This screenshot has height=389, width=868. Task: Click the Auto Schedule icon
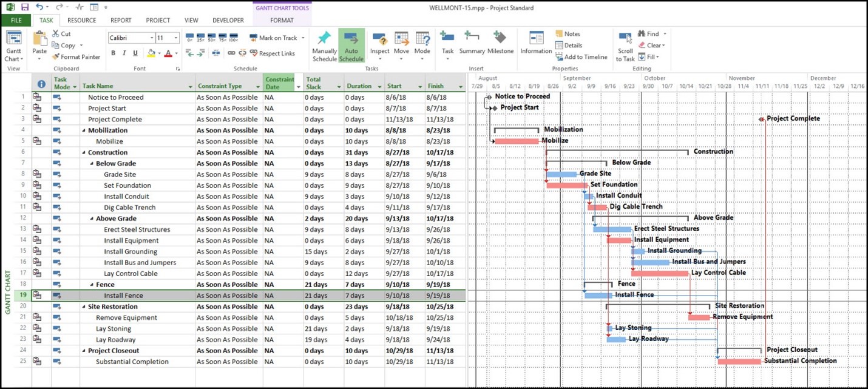tap(351, 46)
